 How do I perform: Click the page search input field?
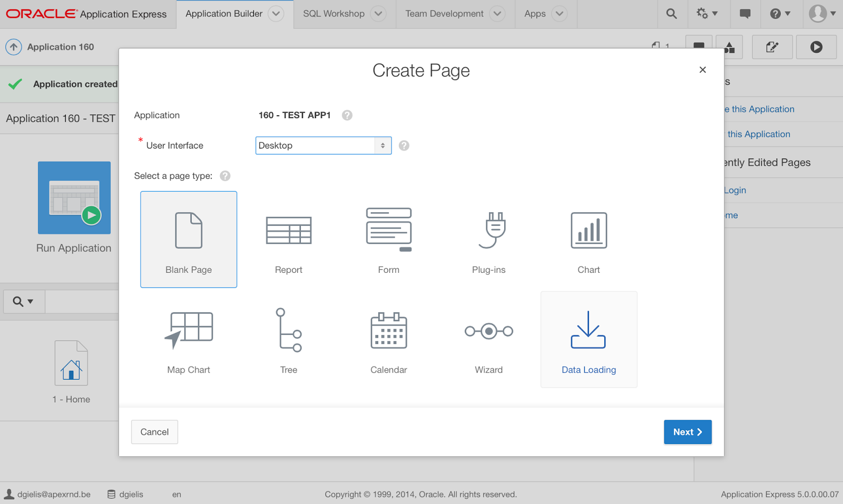click(82, 301)
